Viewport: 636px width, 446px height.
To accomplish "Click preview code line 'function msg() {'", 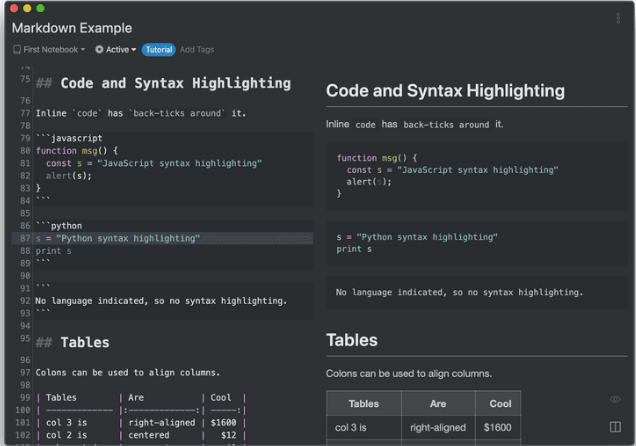I will (377, 158).
